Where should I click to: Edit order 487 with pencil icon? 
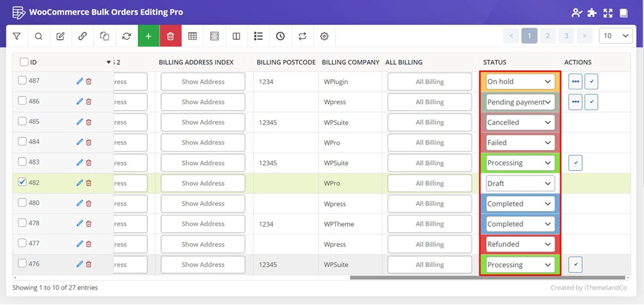[x=80, y=81]
